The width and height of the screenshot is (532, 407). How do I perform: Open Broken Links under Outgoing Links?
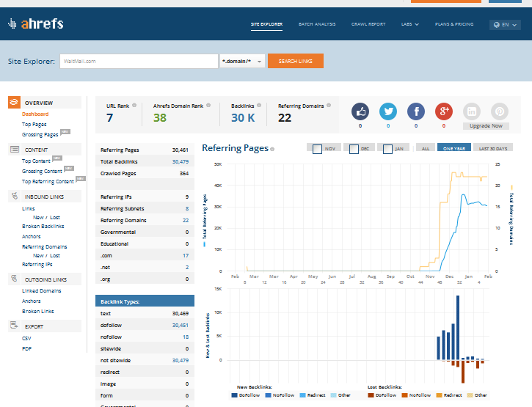tap(38, 311)
